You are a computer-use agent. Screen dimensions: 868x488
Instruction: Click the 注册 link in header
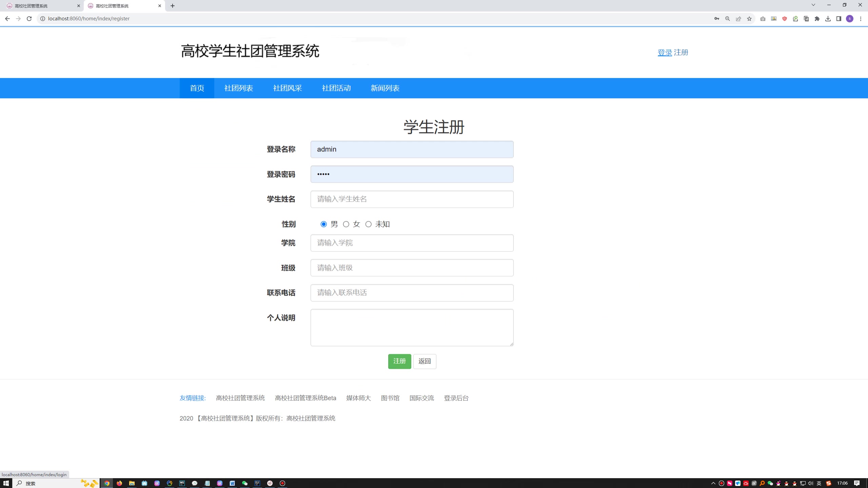681,53
